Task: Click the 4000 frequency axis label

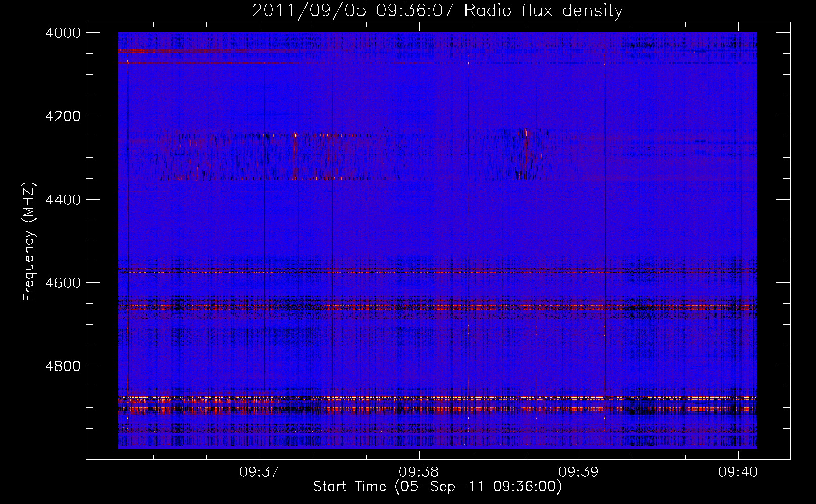Action: pos(63,33)
